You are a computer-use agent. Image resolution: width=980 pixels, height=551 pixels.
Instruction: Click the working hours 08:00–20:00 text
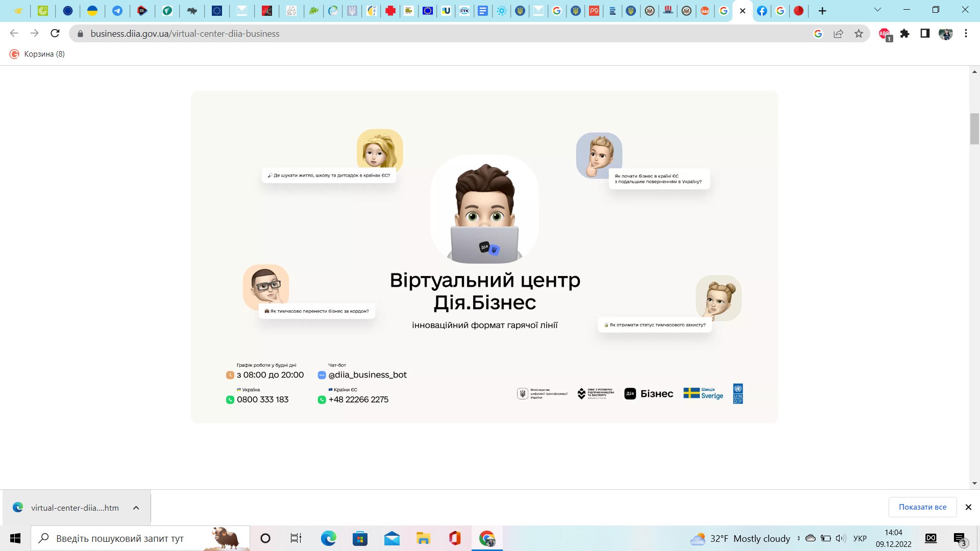click(x=270, y=375)
